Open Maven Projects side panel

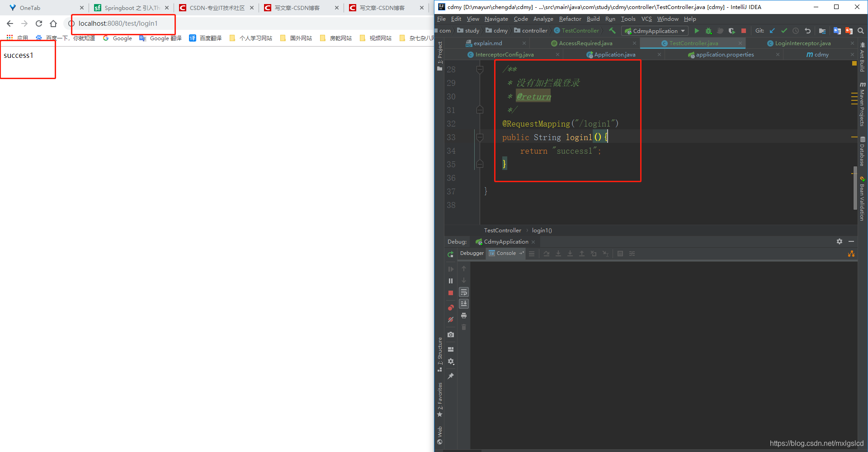(863, 104)
